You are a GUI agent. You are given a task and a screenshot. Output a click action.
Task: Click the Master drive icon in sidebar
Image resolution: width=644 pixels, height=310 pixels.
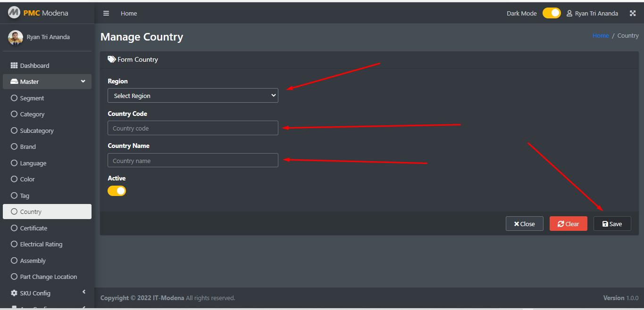[x=14, y=82]
